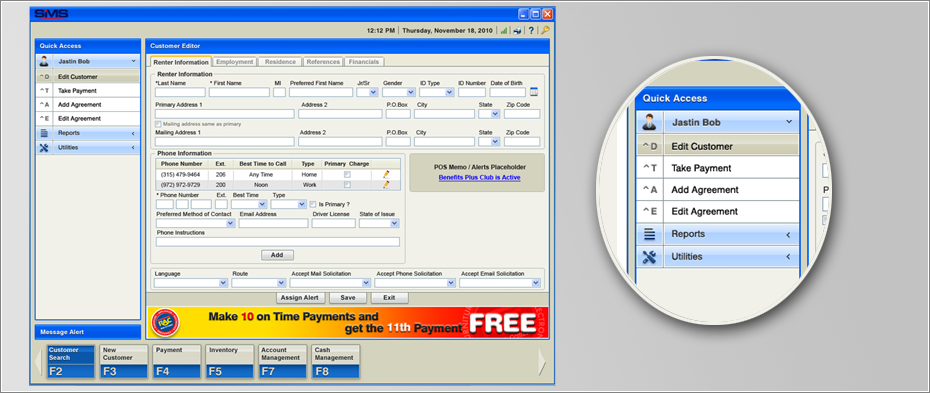The image size is (930, 393).
Task: Click the green signal strength icon
Action: point(504,30)
